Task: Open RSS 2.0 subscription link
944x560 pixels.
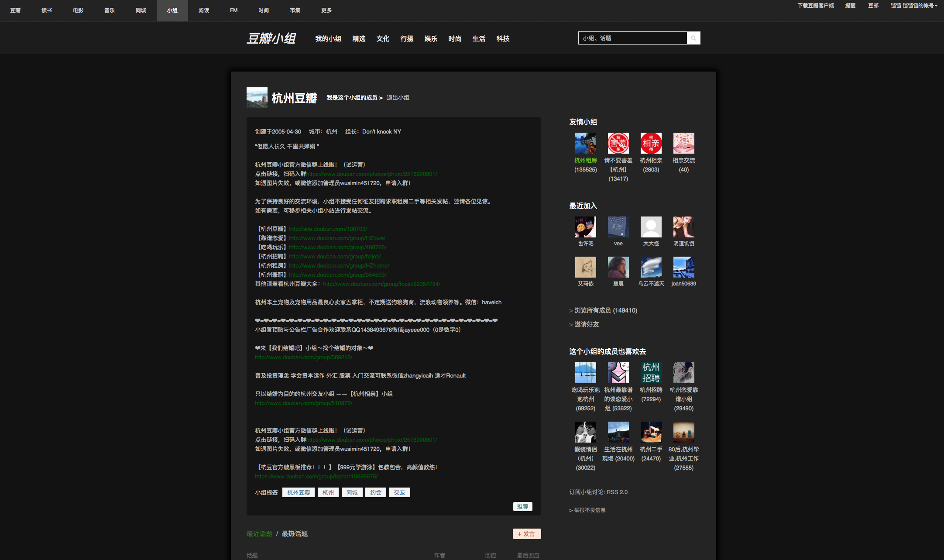Action: click(617, 492)
